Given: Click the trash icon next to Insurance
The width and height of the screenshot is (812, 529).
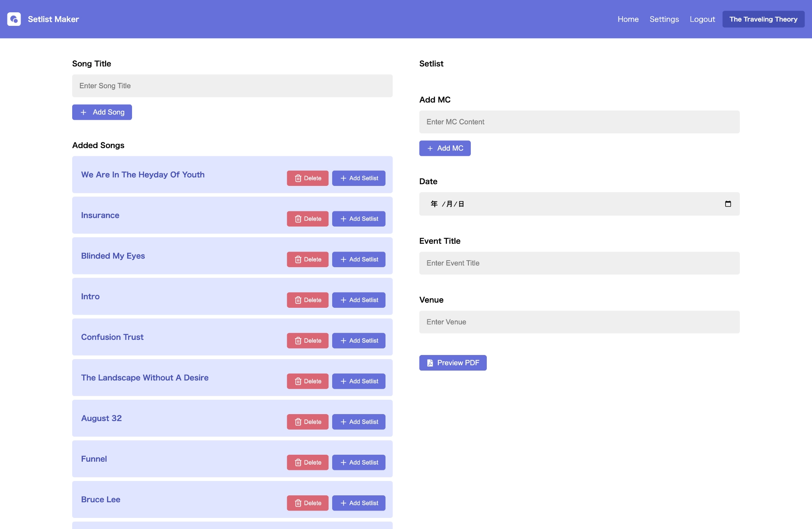Looking at the screenshot, I should 298,219.
